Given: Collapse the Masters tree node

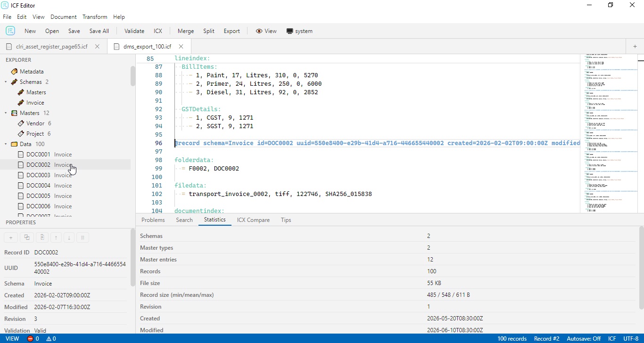Looking at the screenshot, I should [x=6, y=113].
